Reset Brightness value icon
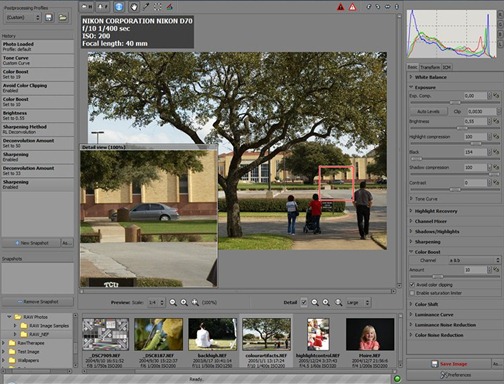The image size is (504, 384). (497, 121)
